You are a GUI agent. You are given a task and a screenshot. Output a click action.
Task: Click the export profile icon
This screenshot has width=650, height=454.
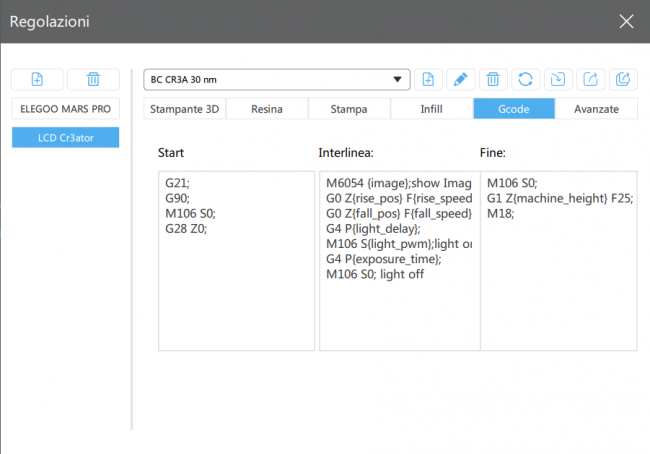pos(590,80)
